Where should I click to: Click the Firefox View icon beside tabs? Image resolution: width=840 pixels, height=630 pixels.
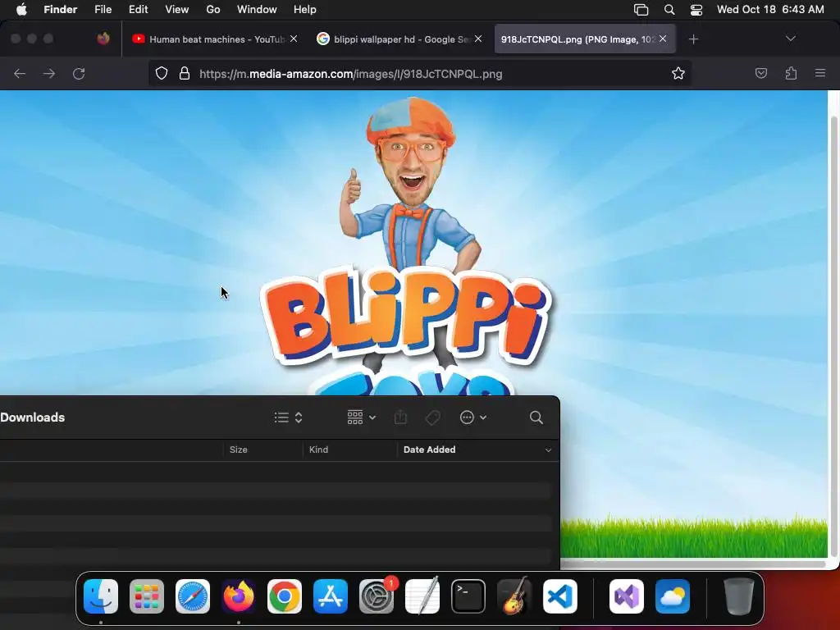pyautogui.click(x=103, y=39)
